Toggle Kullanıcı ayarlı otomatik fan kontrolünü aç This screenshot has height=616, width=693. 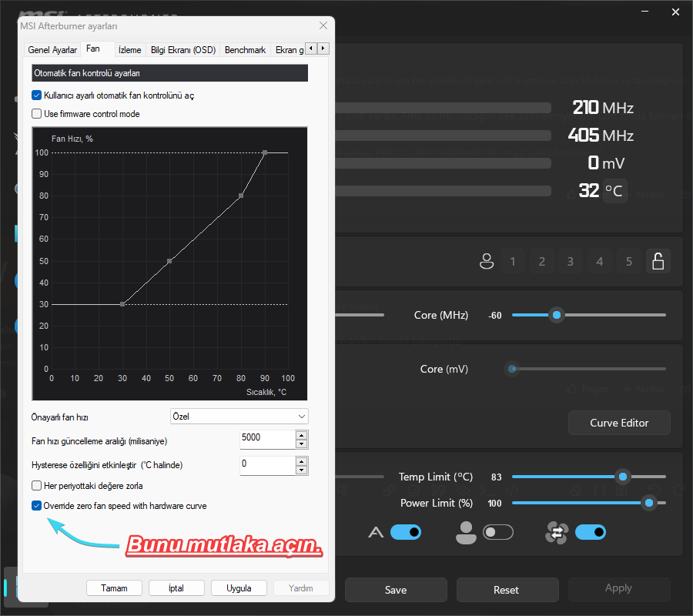pos(37,95)
